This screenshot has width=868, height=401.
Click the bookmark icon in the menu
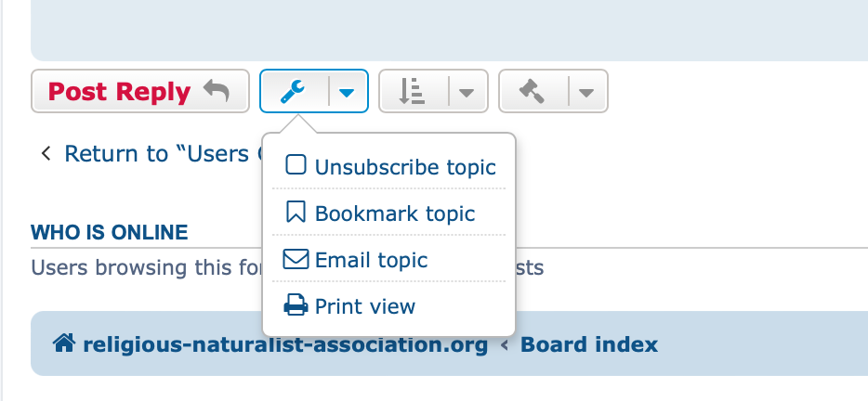(296, 213)
